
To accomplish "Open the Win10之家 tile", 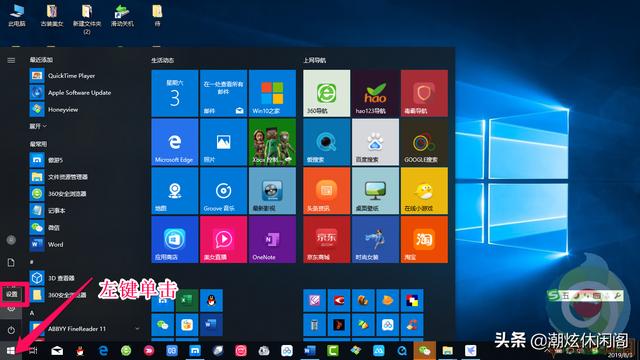I will [272, 93].
